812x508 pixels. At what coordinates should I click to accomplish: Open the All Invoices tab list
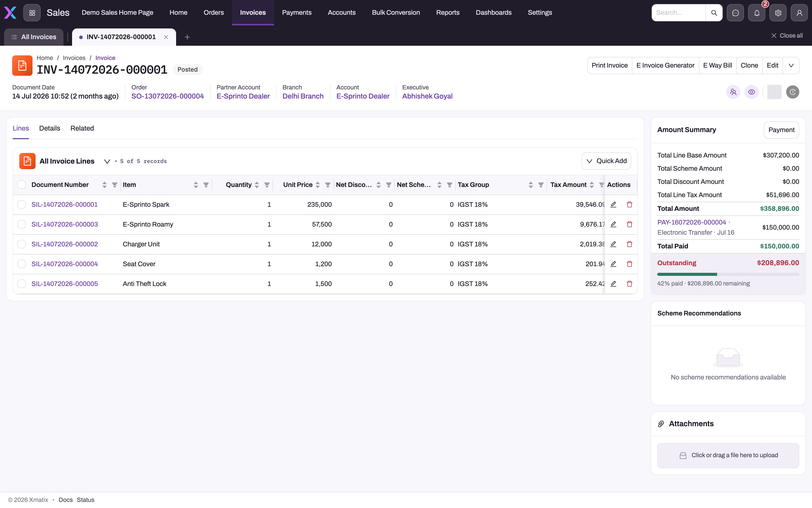click(x=33, y=37)
